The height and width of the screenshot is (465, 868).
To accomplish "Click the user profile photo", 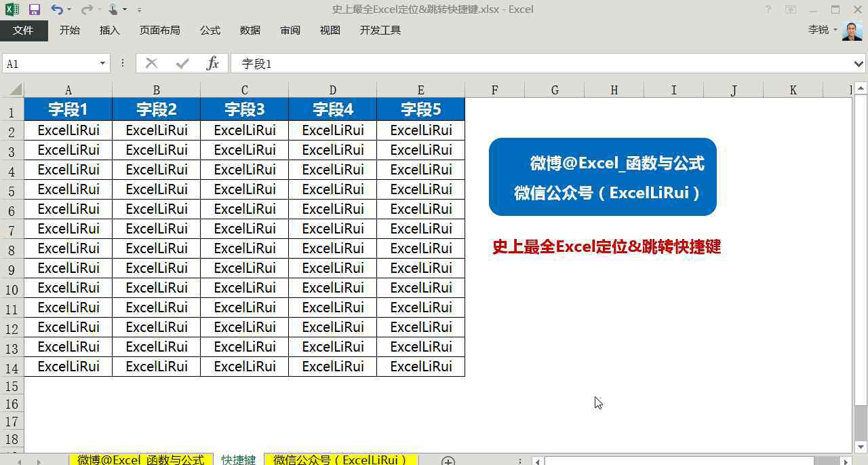I will (x=852, y=31).
